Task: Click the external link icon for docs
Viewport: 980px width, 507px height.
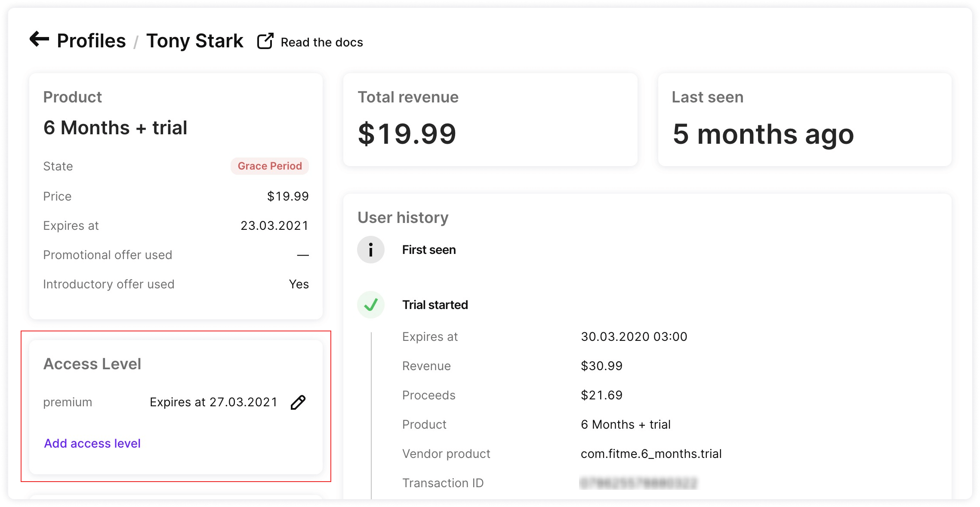Action: point(265,41)
